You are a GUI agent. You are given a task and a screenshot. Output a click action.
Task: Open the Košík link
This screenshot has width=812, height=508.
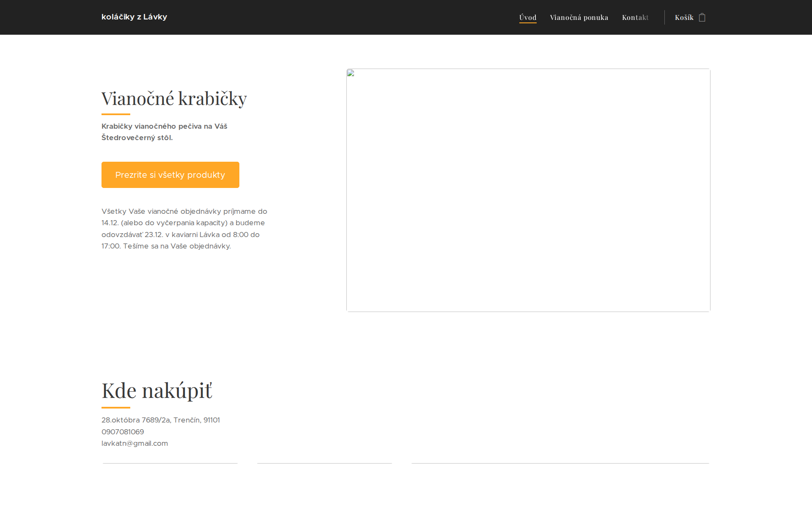(x=684, y=17)
